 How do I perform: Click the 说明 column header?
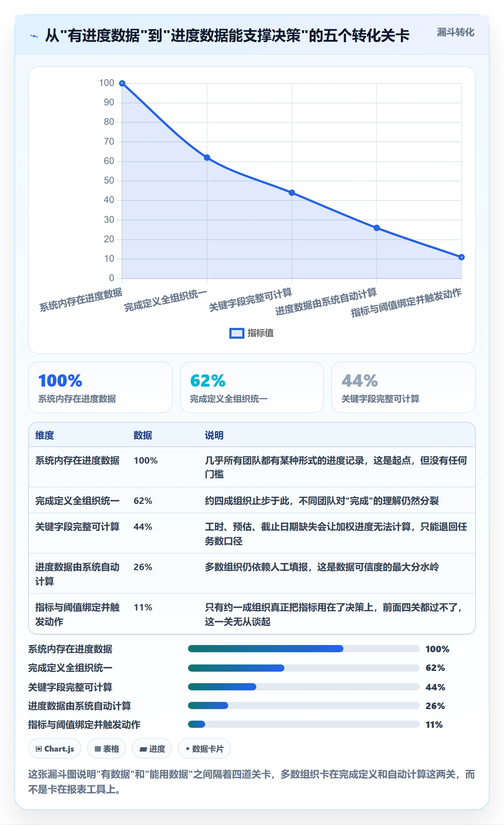214,435
